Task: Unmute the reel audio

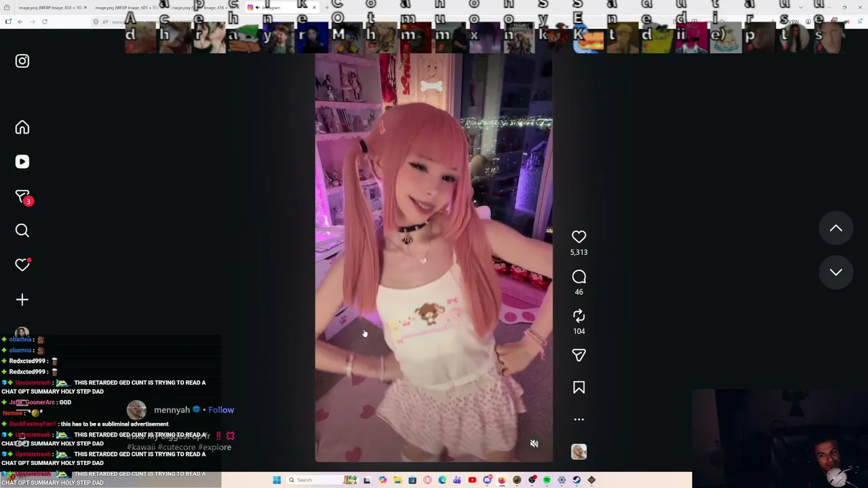Action: click(x=534, y=444)
